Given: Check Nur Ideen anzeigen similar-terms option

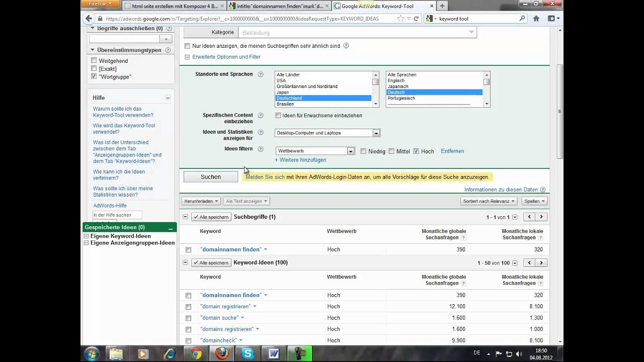Looking at the screenshot, I should [x=187, y=46].
